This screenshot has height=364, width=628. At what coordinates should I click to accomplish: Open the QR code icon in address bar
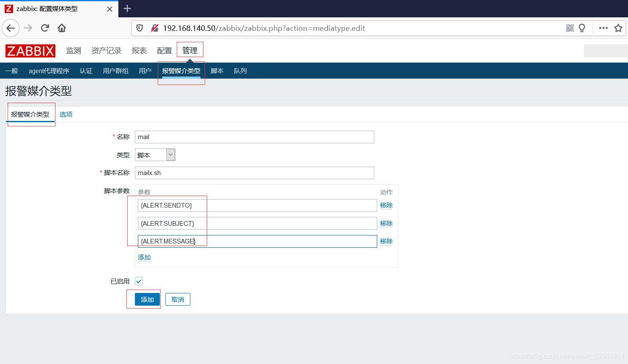(x=570, y=28)
